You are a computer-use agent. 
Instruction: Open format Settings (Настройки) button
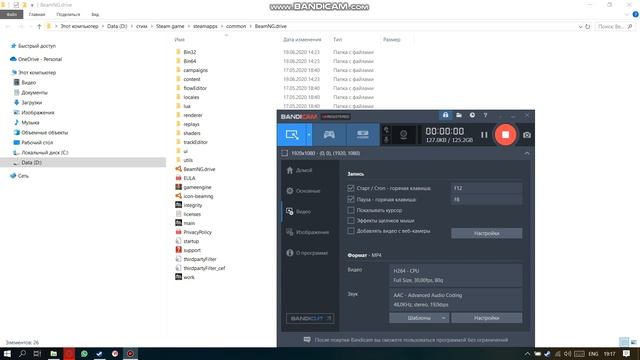pos(487,318)
